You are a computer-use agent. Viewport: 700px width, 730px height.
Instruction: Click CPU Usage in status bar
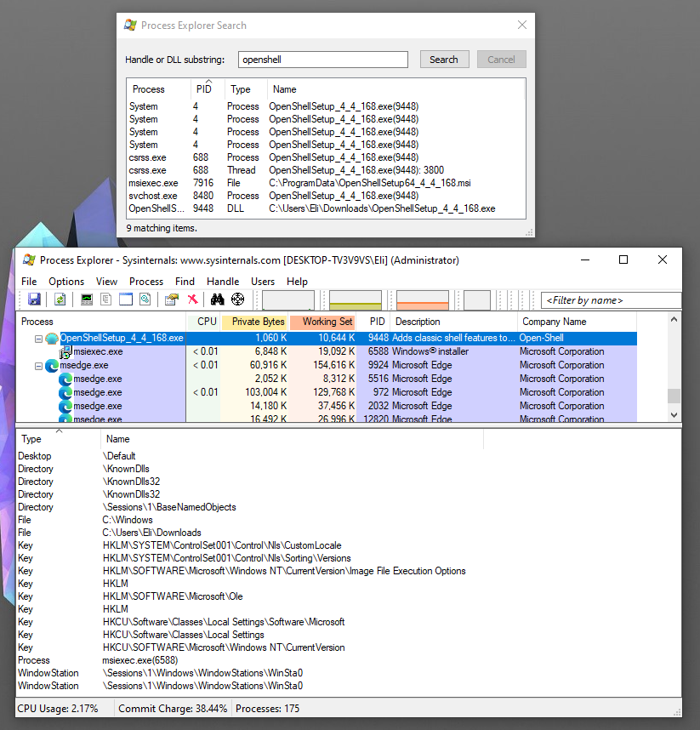(x=58, y=709)
